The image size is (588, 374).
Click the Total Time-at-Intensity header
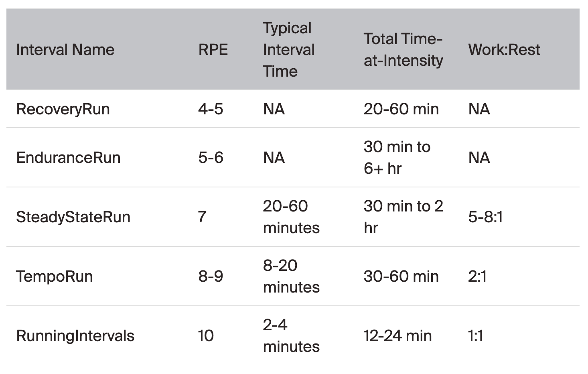[403, 50]
